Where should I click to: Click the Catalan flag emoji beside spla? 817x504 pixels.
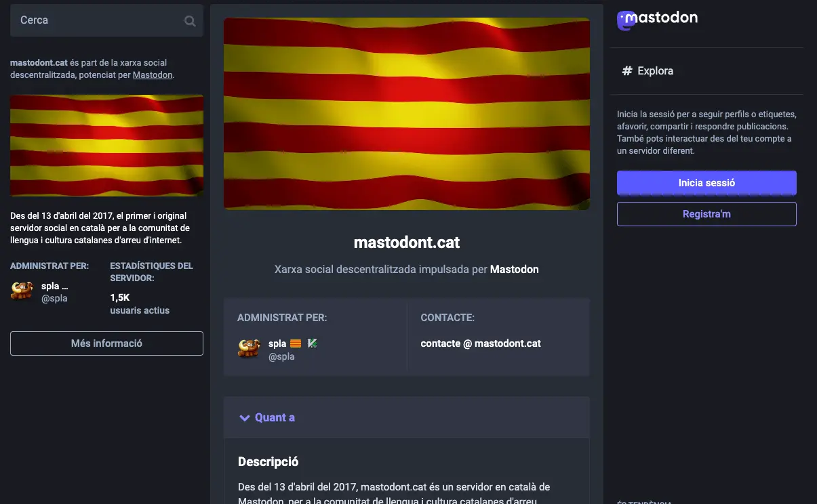coord(296,343)
